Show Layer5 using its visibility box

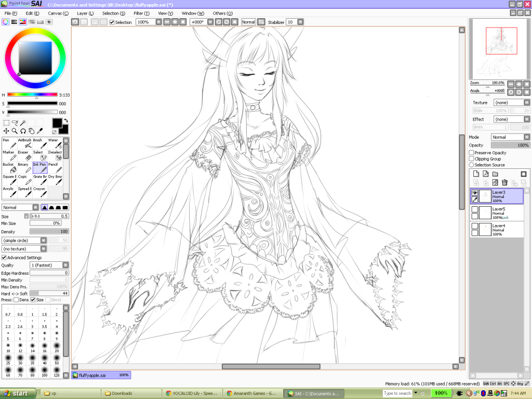[475, 209]
